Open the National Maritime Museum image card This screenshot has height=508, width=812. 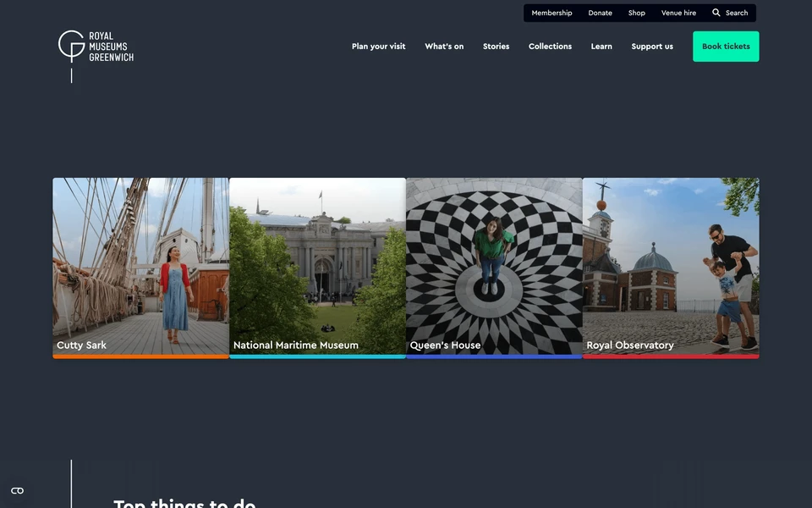point(317,268)
